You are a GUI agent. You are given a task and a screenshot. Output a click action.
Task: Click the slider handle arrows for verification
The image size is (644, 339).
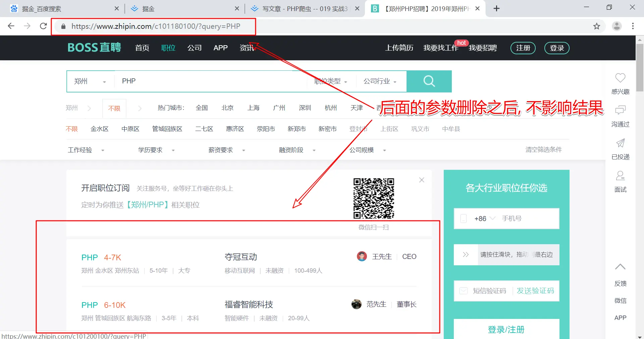point(466,255)
